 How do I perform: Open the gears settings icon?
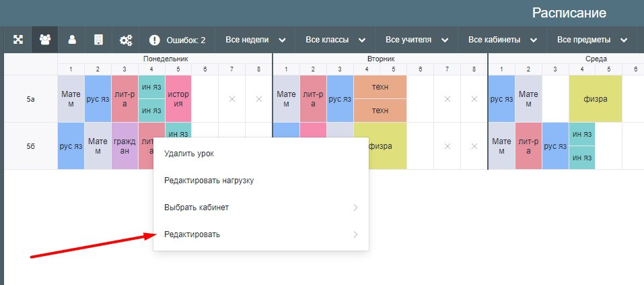[x=126, y=40]
